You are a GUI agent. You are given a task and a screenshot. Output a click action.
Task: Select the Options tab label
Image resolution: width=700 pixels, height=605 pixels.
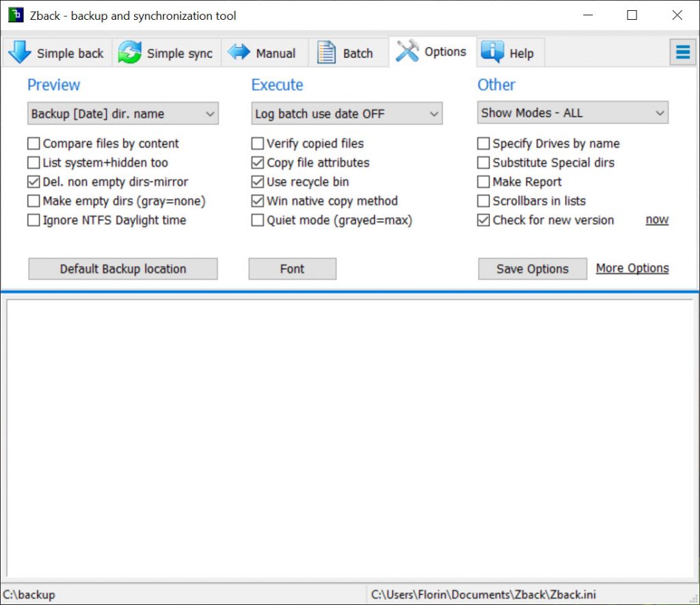pos(445,52)
